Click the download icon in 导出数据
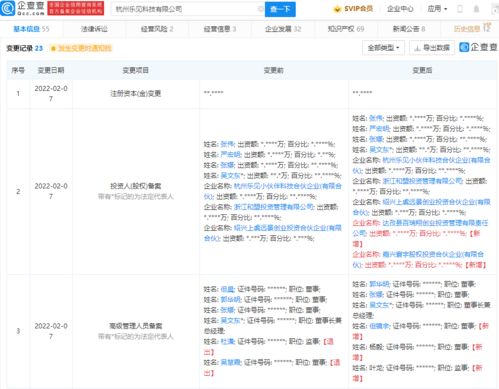The image size is (499, 389). click(417, 48)
